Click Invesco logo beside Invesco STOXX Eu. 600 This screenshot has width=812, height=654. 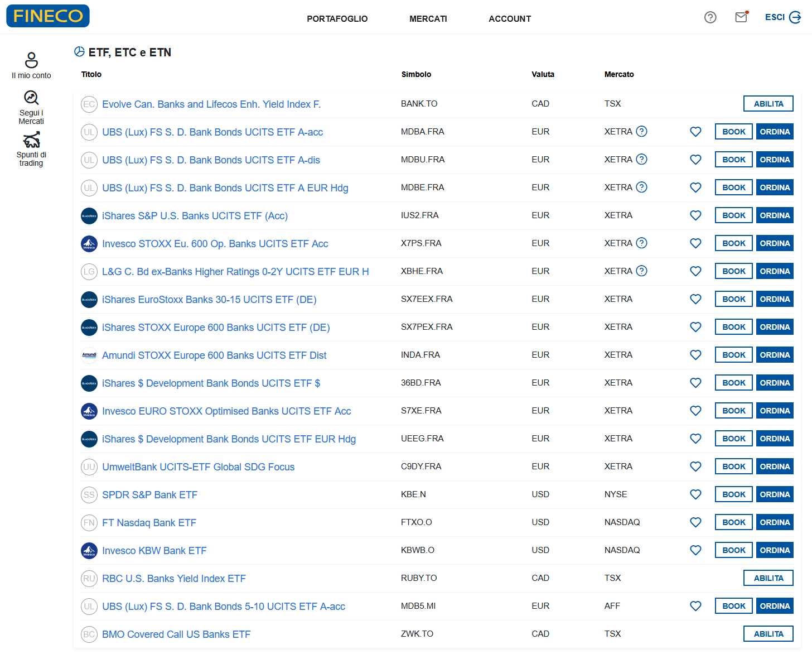(89, 244)
